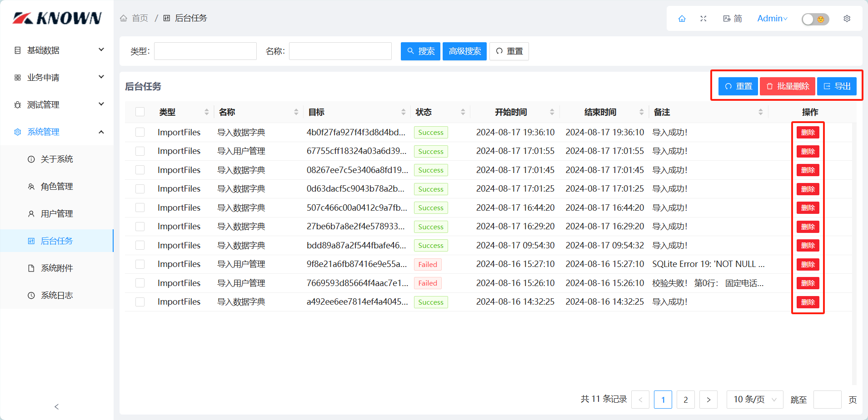Delete the 09:54:30 task row
The height and width of the screenshot is (420, 868).
click(808, 246)
